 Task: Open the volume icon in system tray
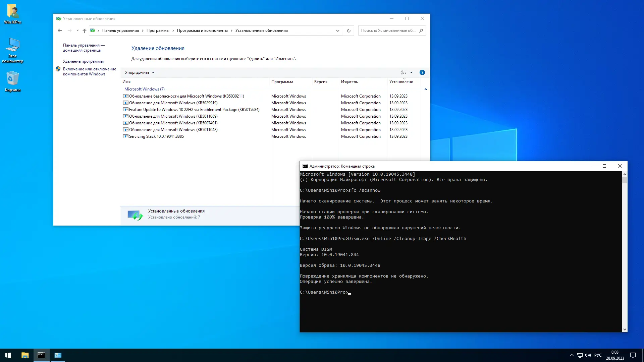coord(588,355)
